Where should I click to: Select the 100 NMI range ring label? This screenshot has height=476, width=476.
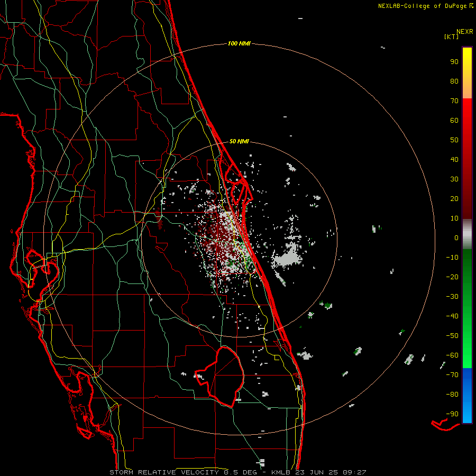point(239,44)
